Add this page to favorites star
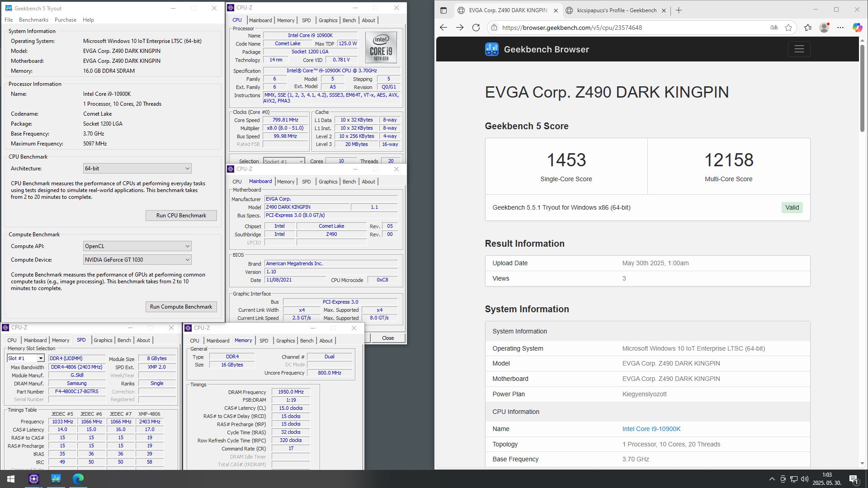Image resolution: width=868 pixels, height=488 pixels. tap(788, 28)
